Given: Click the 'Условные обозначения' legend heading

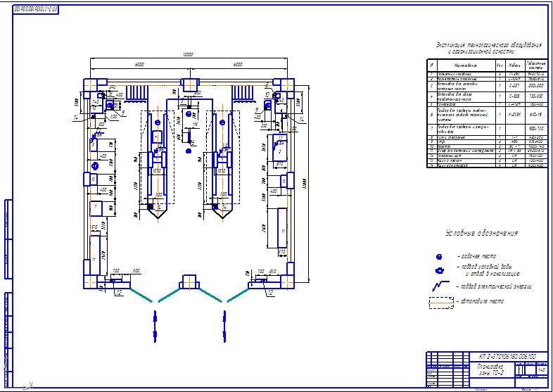Looking at the screenshot, I should click(x=482, y=234).
